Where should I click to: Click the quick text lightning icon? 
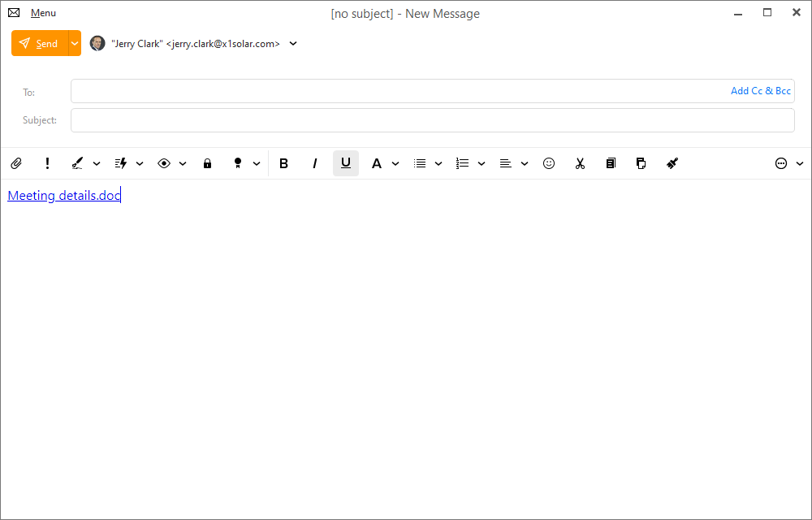pyautogui.click(x=121, y=163)
